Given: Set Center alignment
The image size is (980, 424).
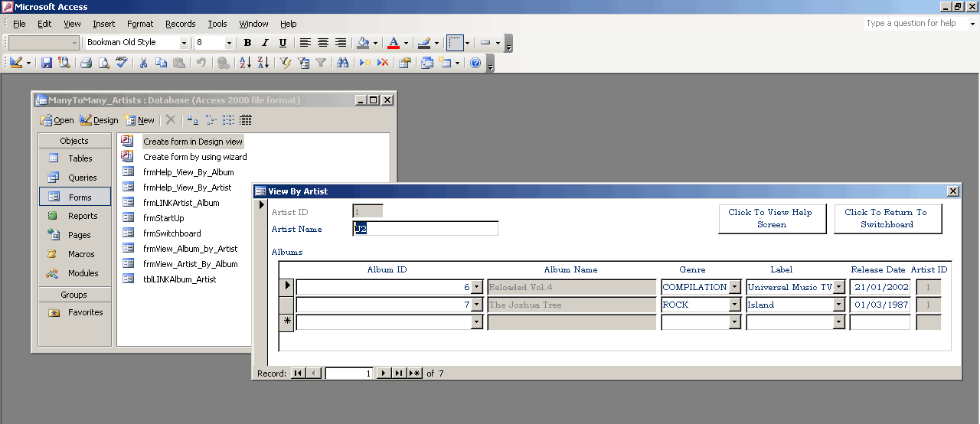Looking at the screenshot, I should [x=323, y=43].
